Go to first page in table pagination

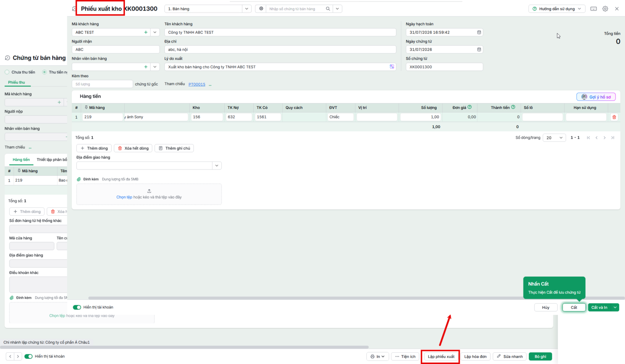[x=588, y=137]
